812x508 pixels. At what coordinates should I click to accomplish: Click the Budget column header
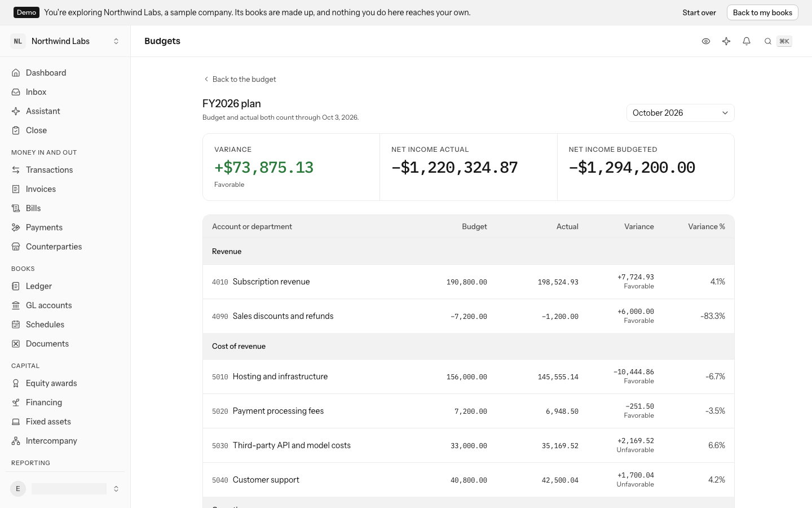[x=474, y=226]
